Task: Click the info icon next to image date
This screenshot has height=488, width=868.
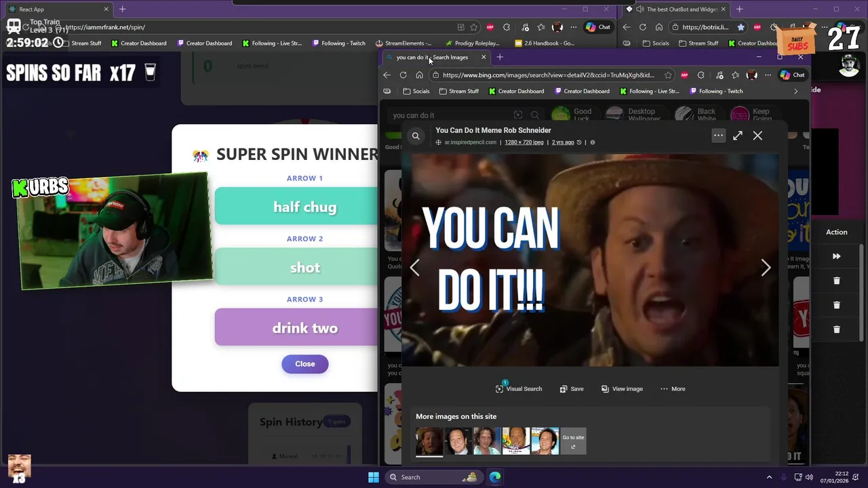Action: click(593, 142)
